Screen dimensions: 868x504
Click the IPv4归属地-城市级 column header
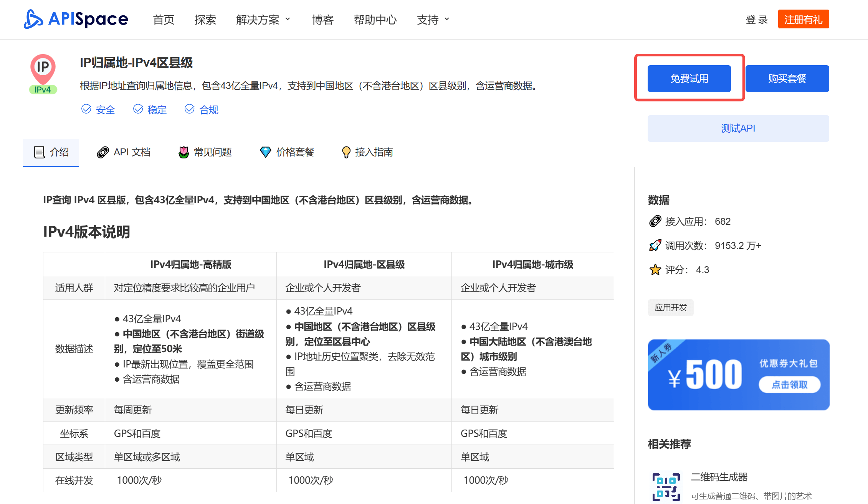pos(532,264)
